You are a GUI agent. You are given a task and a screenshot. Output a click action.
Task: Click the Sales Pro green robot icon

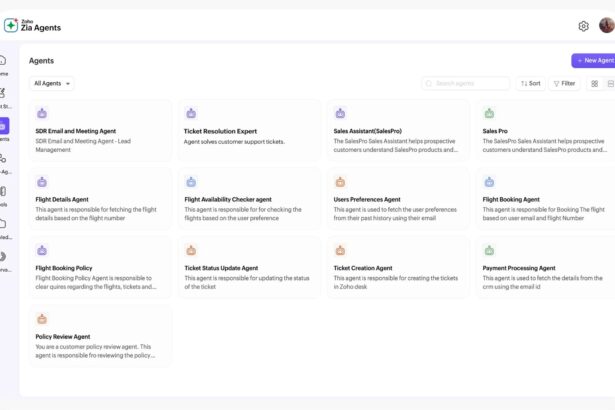489,113
